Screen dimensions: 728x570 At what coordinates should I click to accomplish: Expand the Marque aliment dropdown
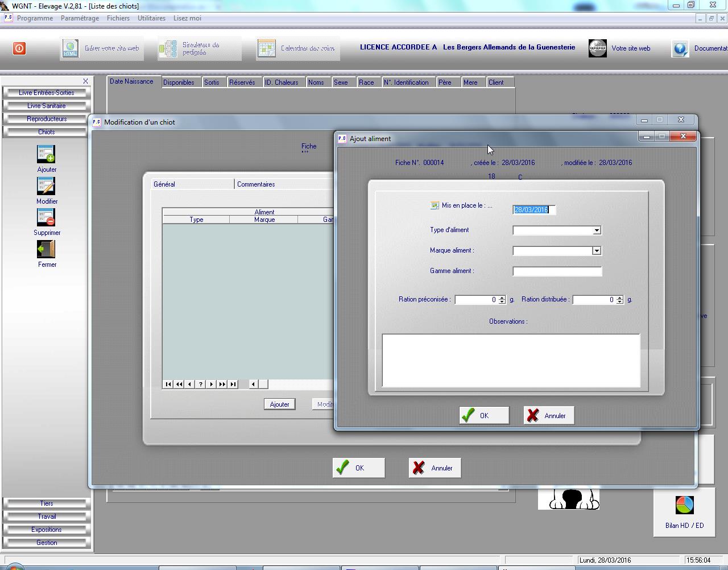[597, 251]
